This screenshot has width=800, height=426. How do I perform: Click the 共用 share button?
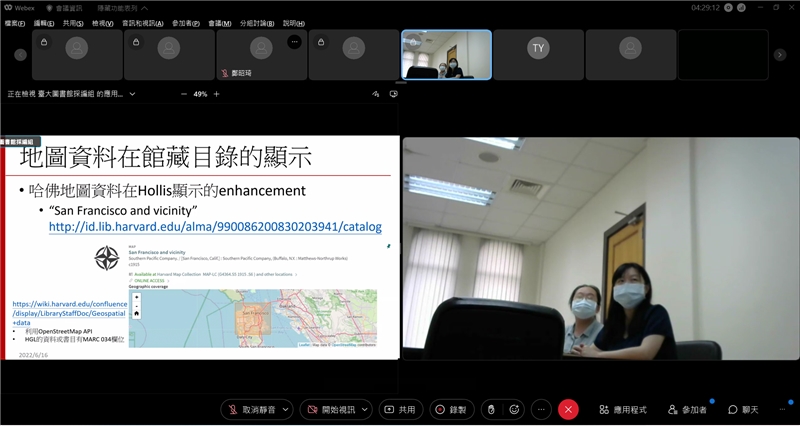point(401,409)
